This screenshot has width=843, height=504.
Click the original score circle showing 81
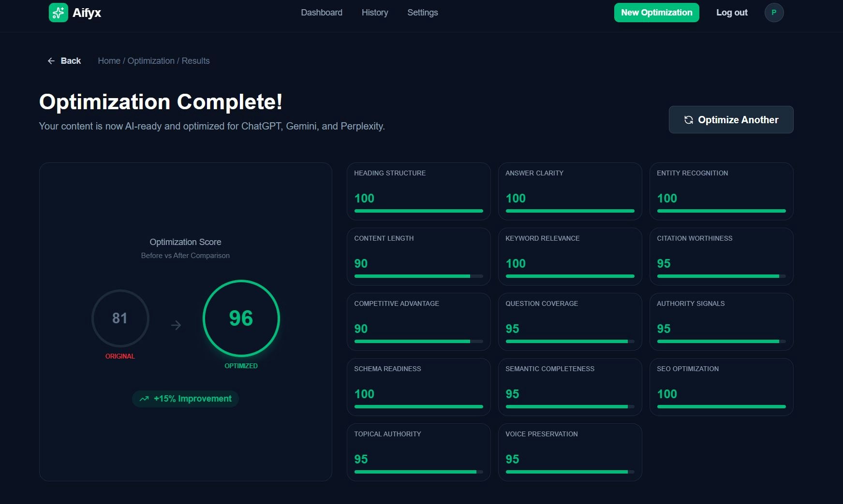point(120,318)
